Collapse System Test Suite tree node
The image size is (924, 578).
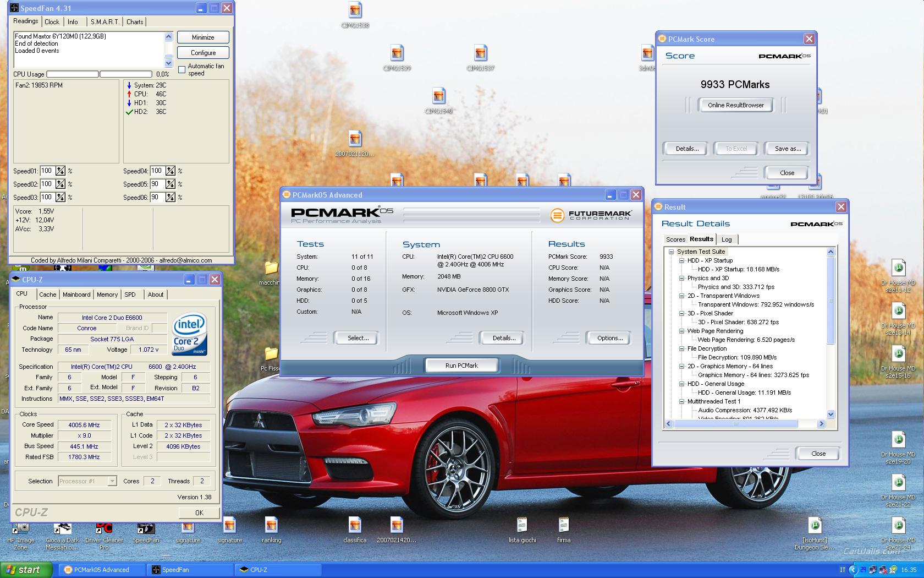tap(672, 252)
